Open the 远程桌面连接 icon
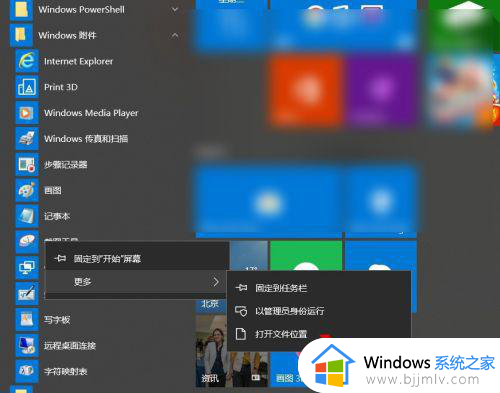Screen dimensions: 500x393 (27, 345)
